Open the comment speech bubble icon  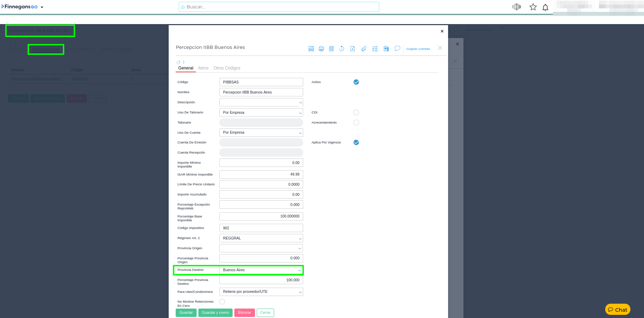point(397,49)
